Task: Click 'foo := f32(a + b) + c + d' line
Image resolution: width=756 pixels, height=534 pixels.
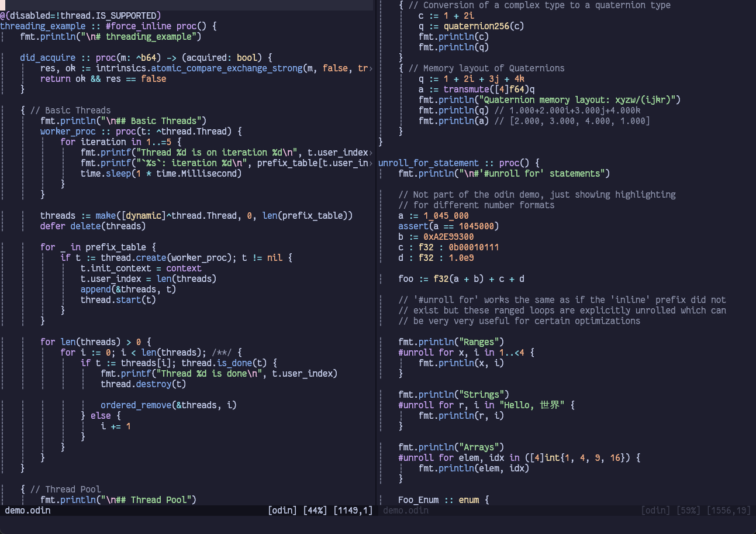Action: click(x=461, y=279)
